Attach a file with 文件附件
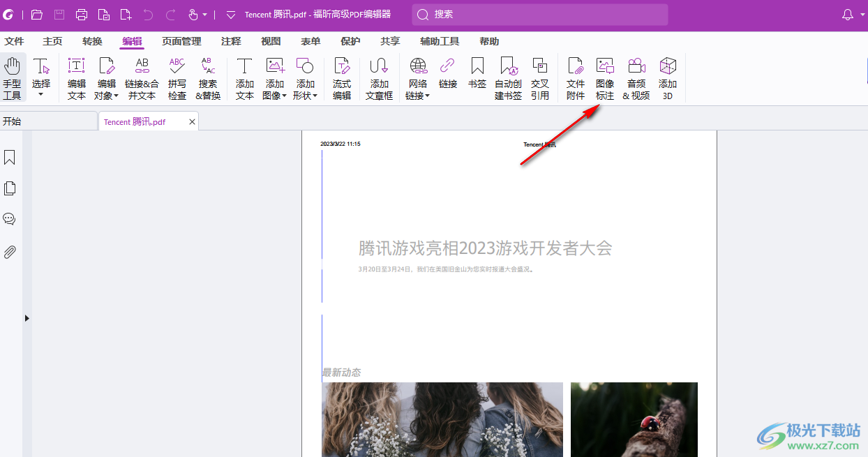868x457 pixels. click(576, 78)
